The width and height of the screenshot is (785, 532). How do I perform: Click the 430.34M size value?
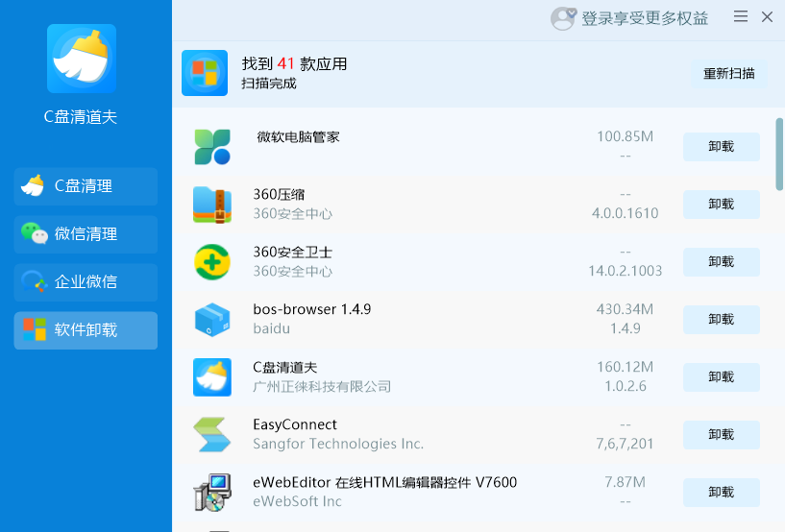[626, 309]
